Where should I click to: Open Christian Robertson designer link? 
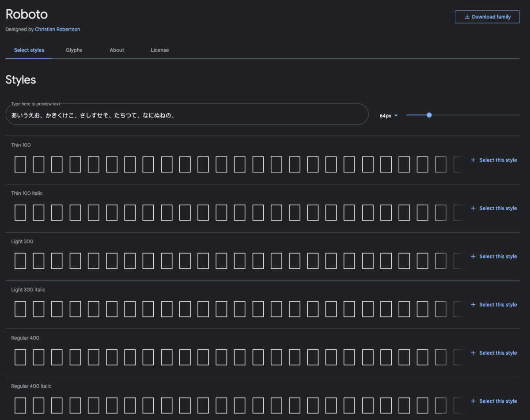[57, 29]
